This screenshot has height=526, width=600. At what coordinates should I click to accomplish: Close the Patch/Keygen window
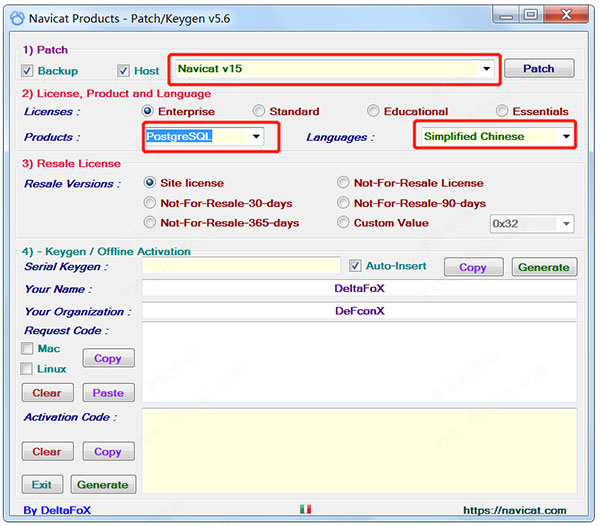click(566, 15)
